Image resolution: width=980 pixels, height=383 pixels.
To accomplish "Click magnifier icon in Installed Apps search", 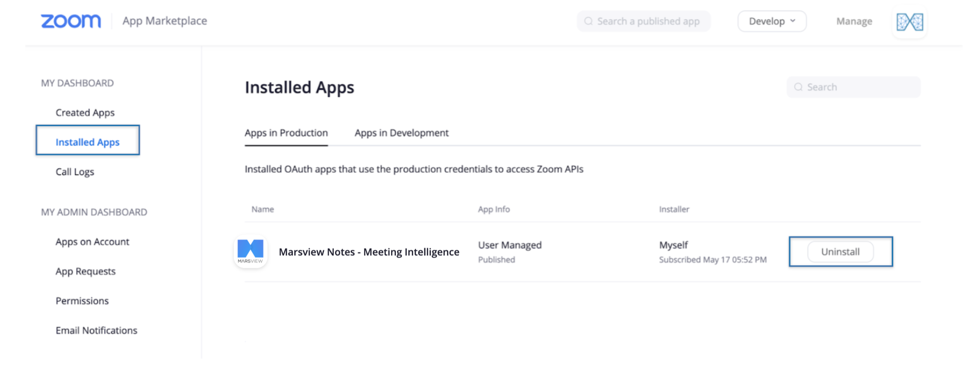I will (x=798, y=87).
